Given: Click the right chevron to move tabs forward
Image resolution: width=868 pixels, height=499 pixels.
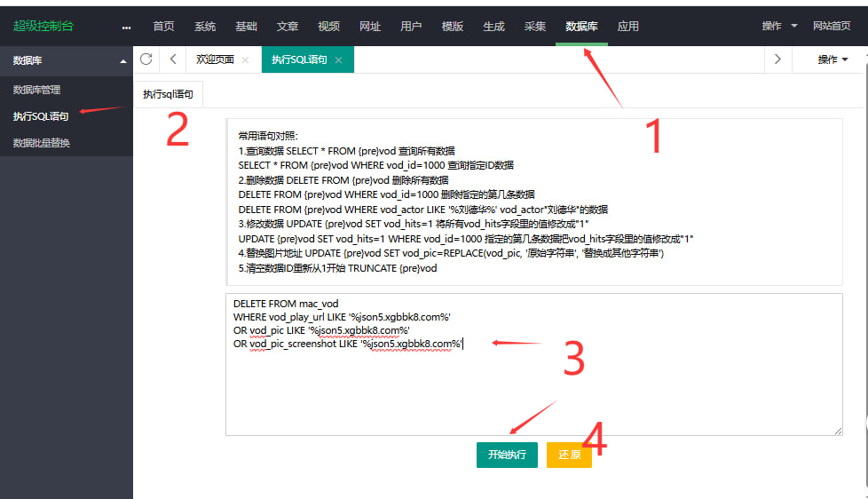Looking at the screenshot, I should [777, 59].
